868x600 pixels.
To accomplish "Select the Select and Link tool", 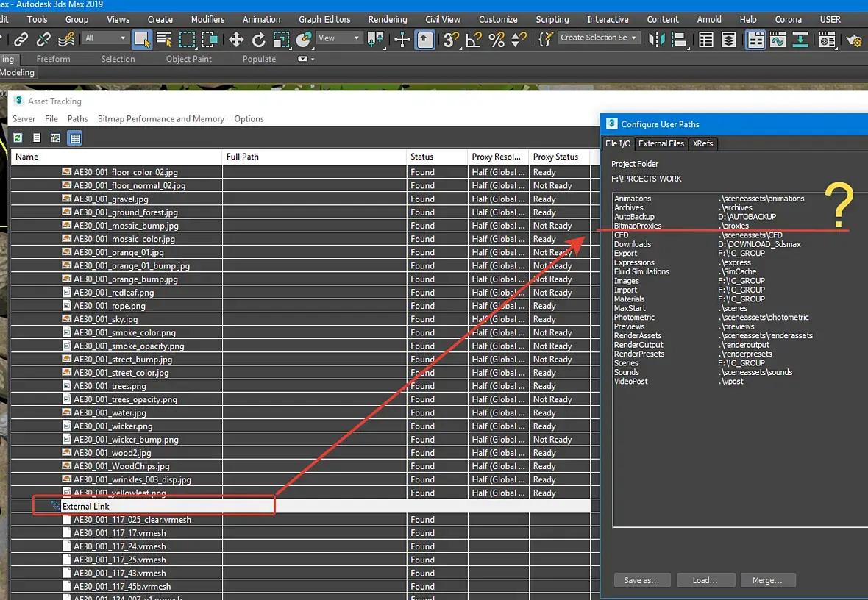I will pos(21,39).
